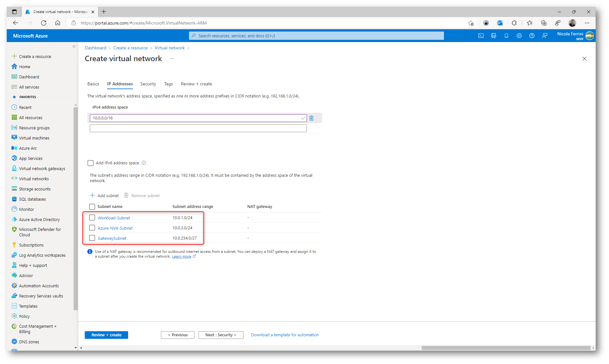Open the Workload-Subnet link
This screenshot has height=364, width=609.
click(x=114, y=218)
